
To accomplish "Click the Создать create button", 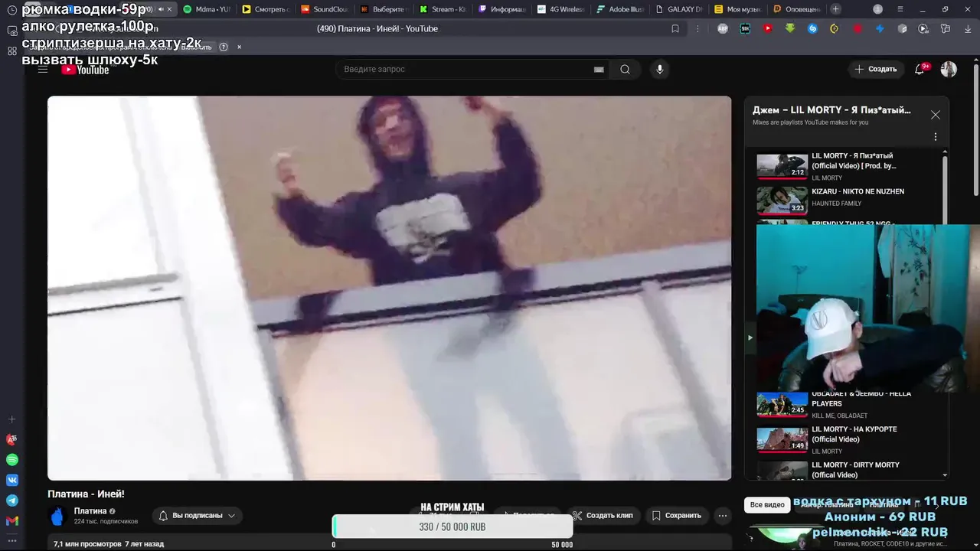I will click(876, 69).
